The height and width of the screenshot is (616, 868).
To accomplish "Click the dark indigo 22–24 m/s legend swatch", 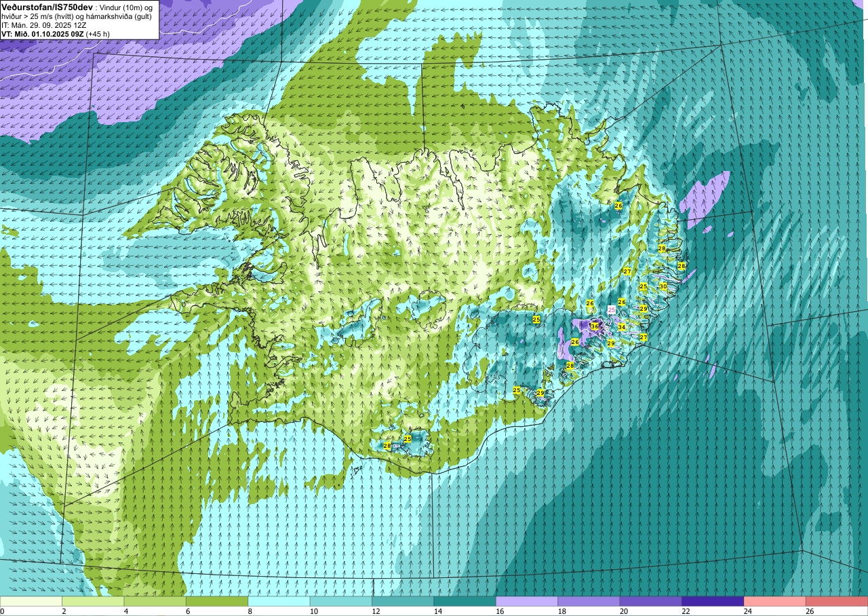I will click(x=713, y=602).
